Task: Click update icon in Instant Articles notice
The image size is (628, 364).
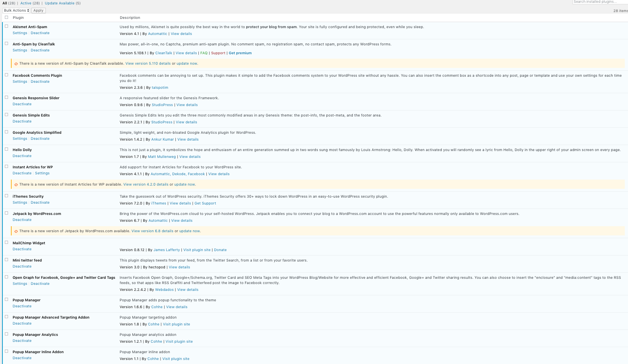Action: click(x=16, y=184)
